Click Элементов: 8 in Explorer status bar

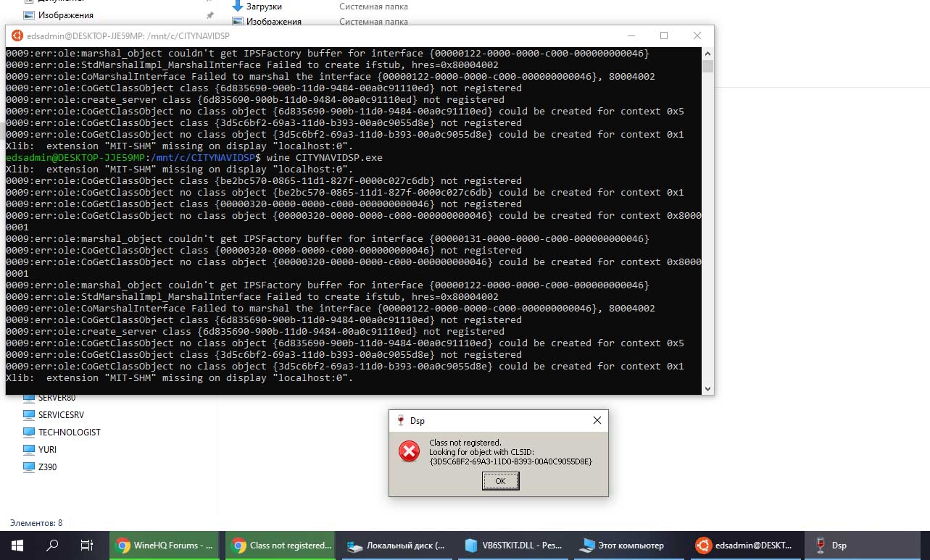pyautogui.click(x=36, y=522)
